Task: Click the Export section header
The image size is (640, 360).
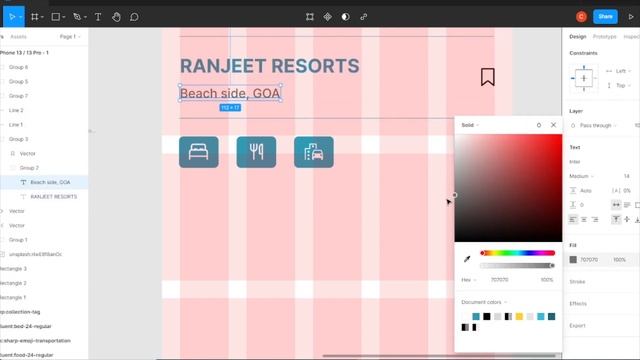Action: click(x=577, y=326)
